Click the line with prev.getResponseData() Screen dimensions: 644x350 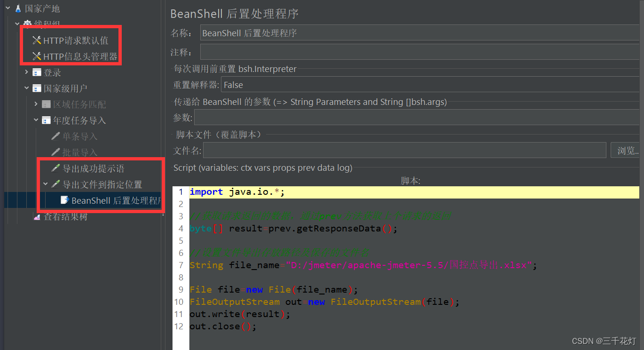tap(294, 229)
